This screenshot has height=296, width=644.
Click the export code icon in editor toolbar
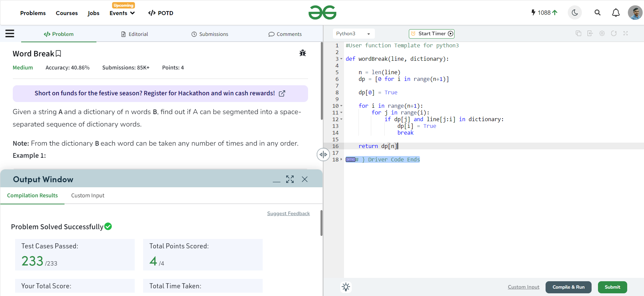(x=590, y=33)
